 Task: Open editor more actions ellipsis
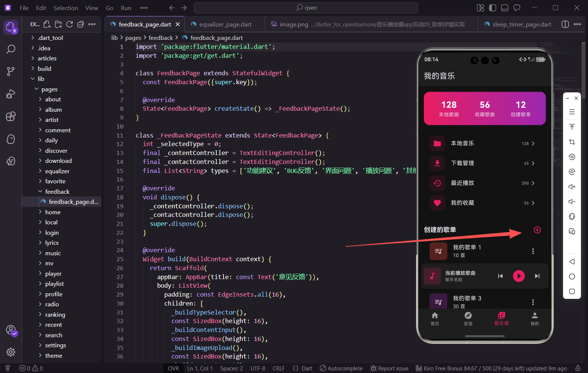point(578,24)
